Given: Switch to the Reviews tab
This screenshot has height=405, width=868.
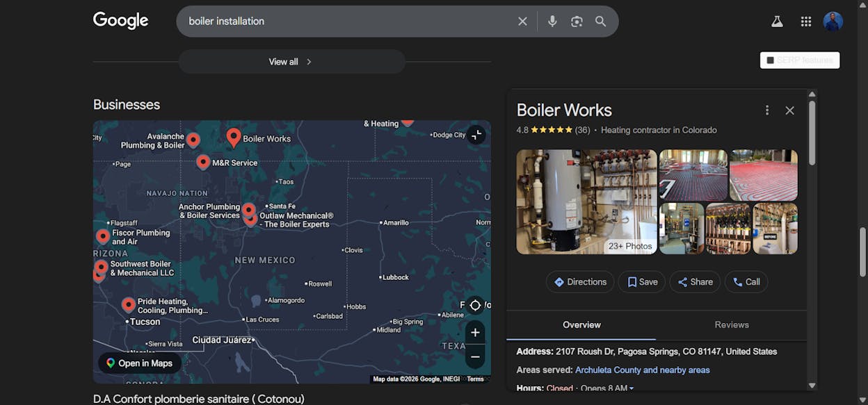Looking at the screenshot, I should click(x=732, y=324).
